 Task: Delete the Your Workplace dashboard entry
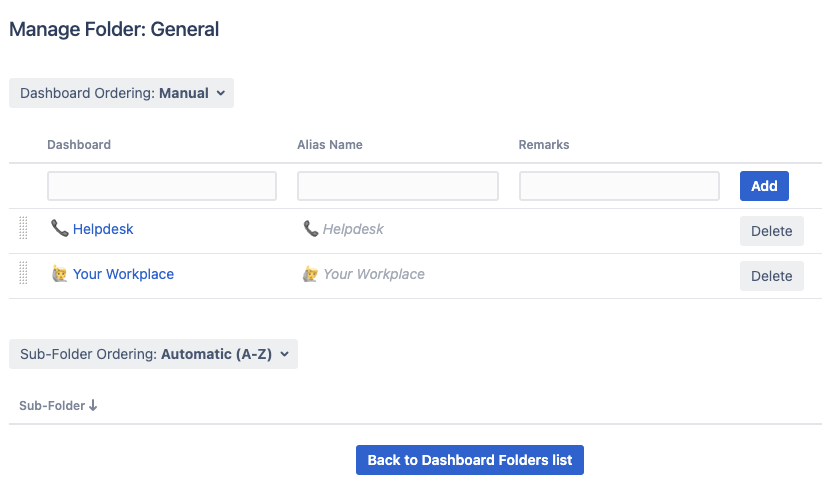click(x=771, y=276)
